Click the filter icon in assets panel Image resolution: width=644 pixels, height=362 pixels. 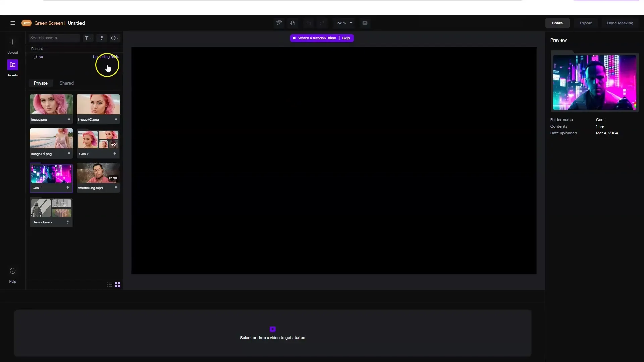click(88, 38)
